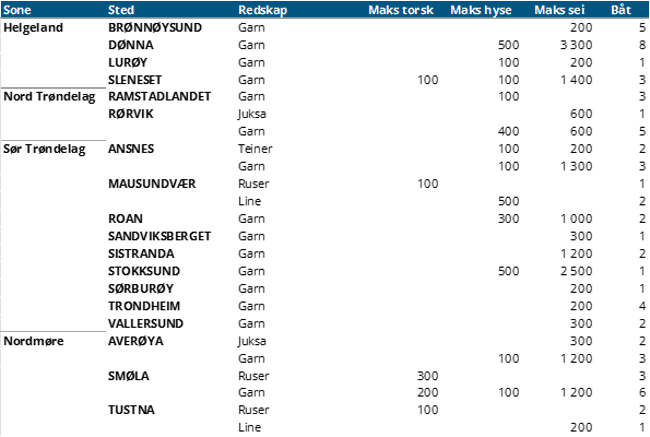
Task: Select the BRØNNØYSUND place cell
Action: 155,27
